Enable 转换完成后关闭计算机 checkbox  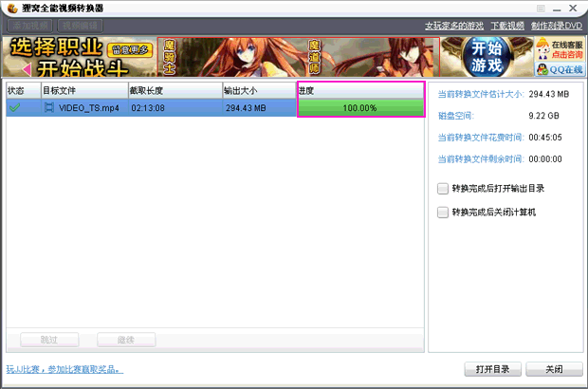(443, 213)
